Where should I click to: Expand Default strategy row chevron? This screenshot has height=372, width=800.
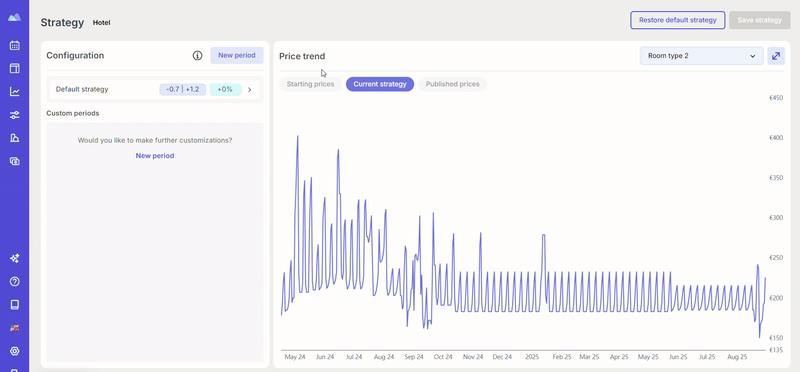coord(249,89)
